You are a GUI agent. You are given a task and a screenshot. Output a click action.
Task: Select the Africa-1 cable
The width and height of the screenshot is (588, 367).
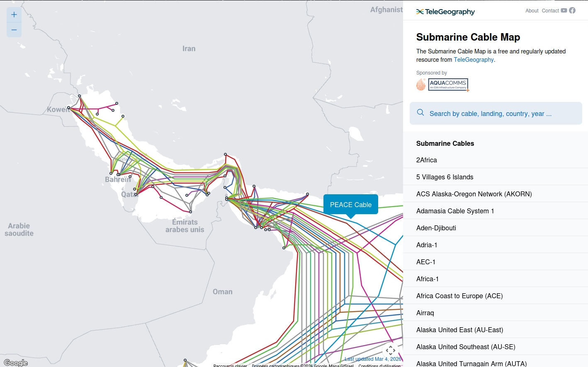pos(496,279)
